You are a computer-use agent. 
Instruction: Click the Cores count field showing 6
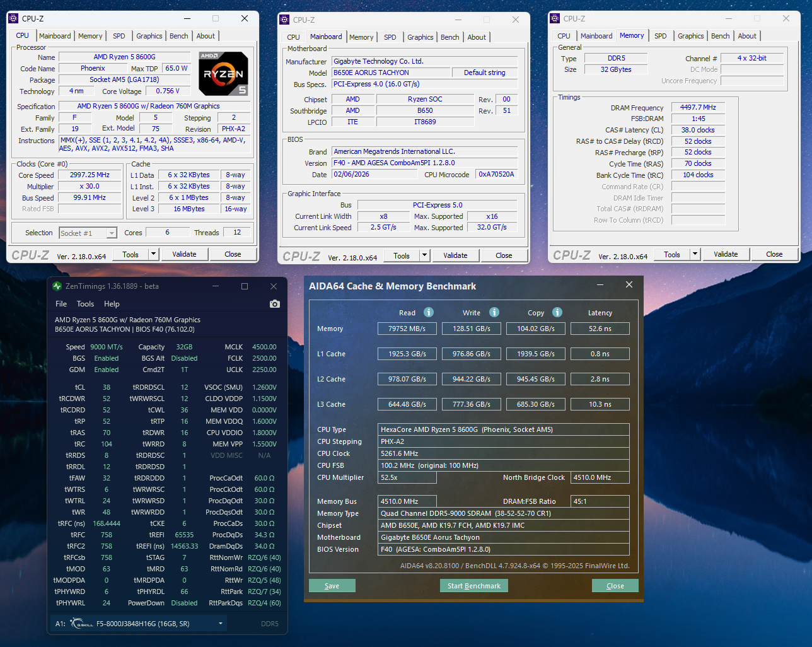pyautogui.click(x=167, y=232)
